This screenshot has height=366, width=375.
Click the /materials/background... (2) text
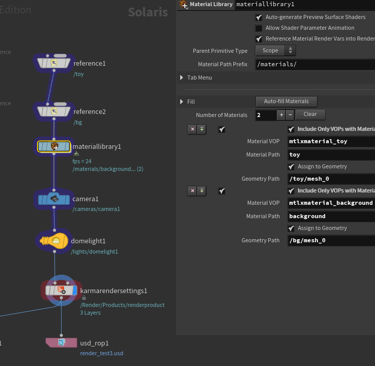(108, 169)
